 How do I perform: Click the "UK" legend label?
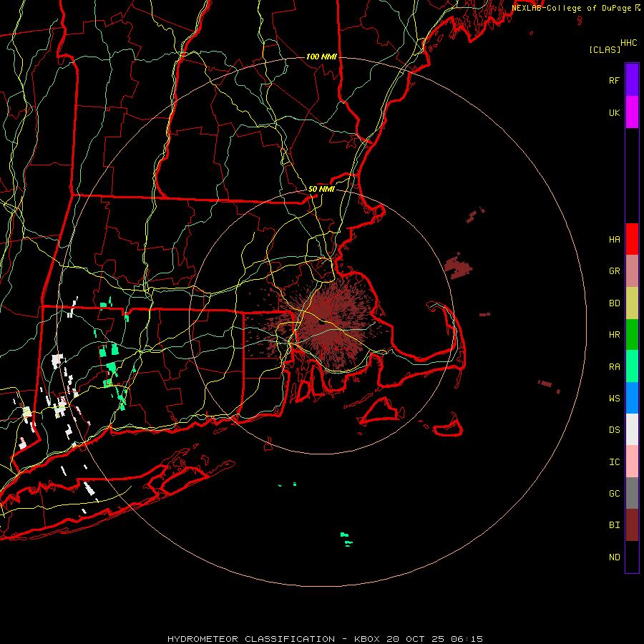(614, 112)
